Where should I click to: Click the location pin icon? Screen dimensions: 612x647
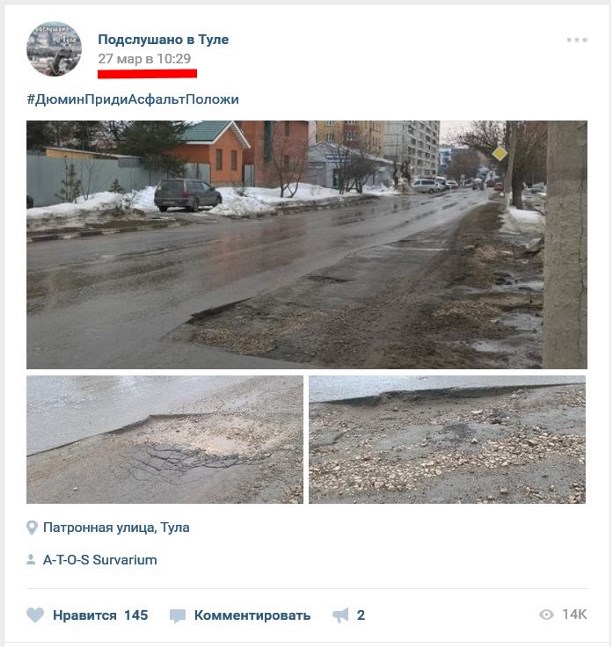[32, 527]
